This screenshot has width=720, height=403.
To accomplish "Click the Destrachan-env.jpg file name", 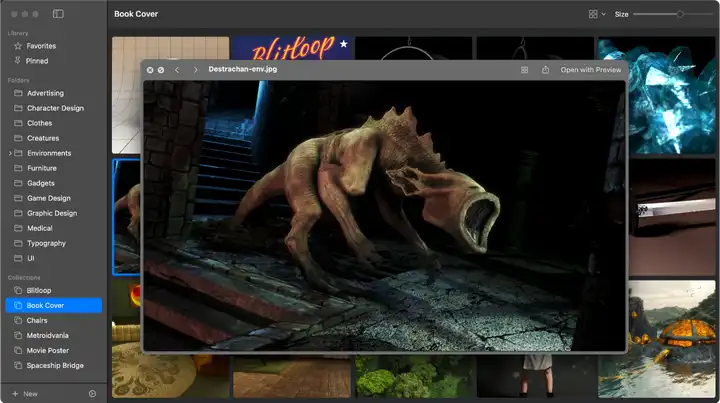I will coord(242,69).
